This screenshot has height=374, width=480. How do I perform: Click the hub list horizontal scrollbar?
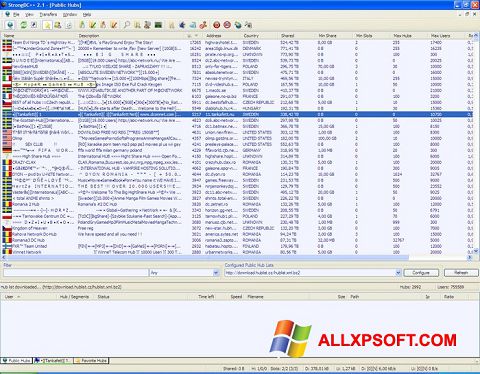click(x=207, y=258)
